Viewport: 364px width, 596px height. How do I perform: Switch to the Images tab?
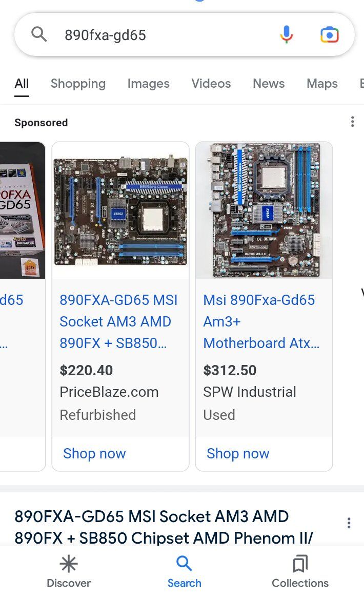[x=148, y=83]
